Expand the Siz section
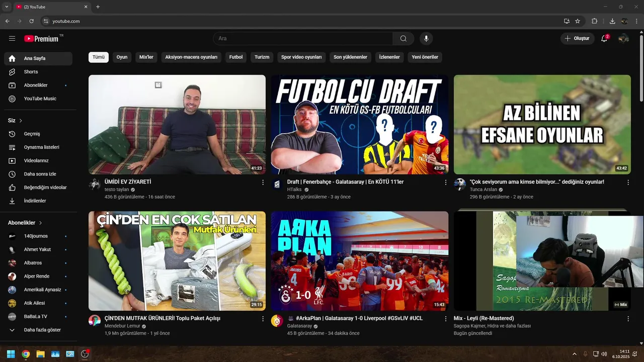 click(x=15, y=121)
